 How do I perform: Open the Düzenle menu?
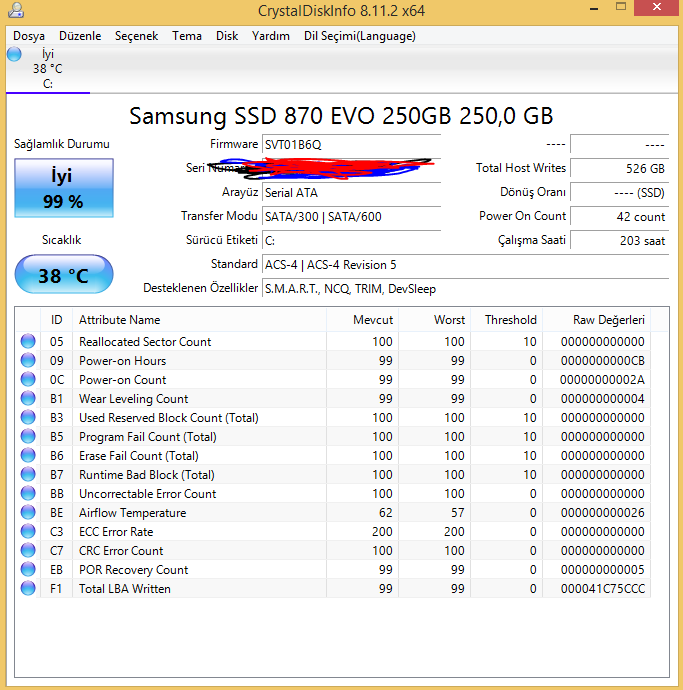pyautogui.click(x=80, y=36)
